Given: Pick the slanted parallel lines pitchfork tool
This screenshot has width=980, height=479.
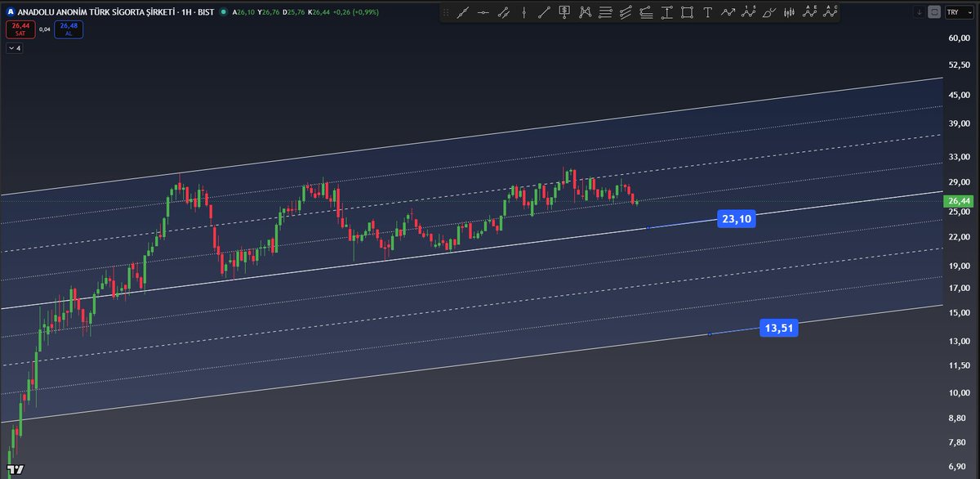Looking at the screenshot, I should (626, 12).
